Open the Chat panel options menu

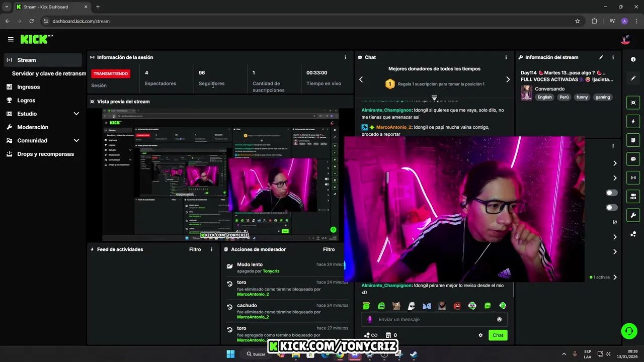coord(506,57)
